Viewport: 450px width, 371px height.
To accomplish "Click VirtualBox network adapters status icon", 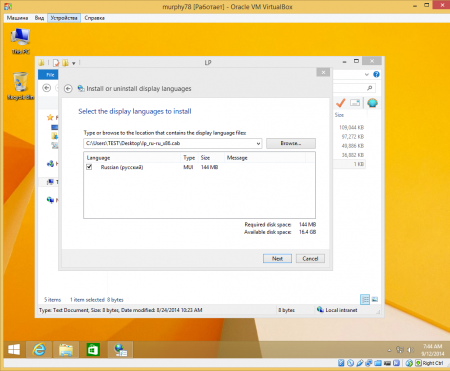I will [369, 363].
